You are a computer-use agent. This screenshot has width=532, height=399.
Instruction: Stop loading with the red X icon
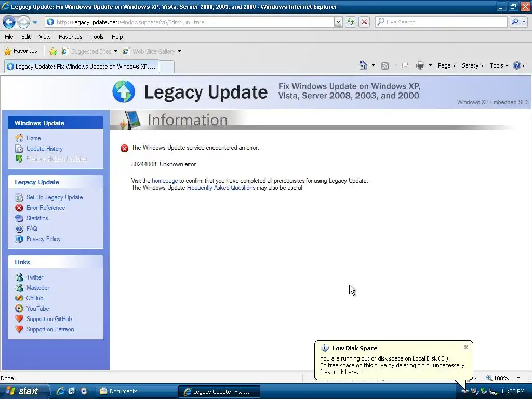364,22
